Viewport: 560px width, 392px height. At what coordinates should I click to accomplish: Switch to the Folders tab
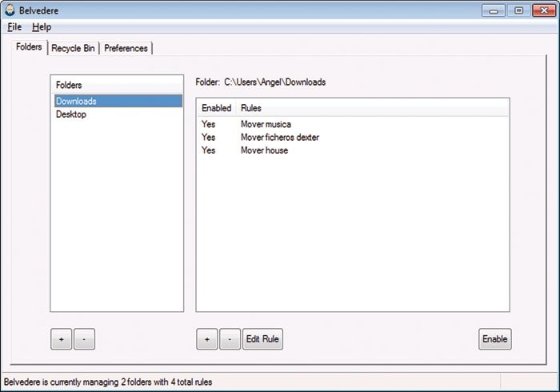tap(29, 47)
